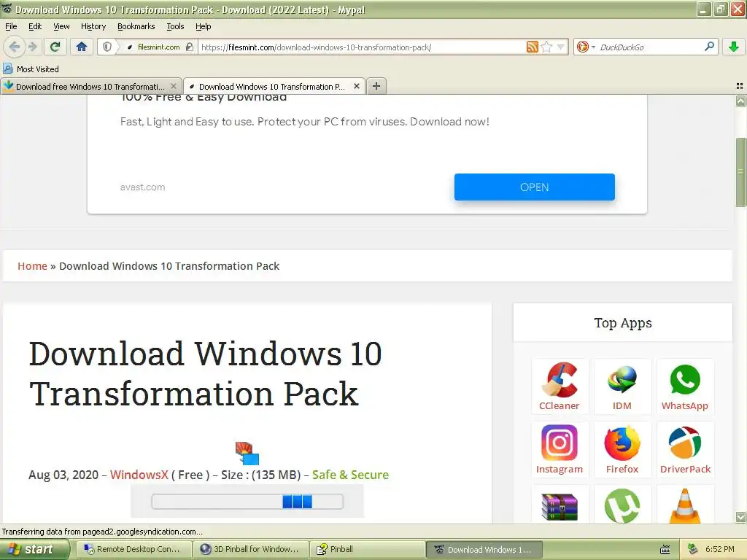Open DriverPack in Top Apps
The image size is (747, 560).
[x=685, y=449]
